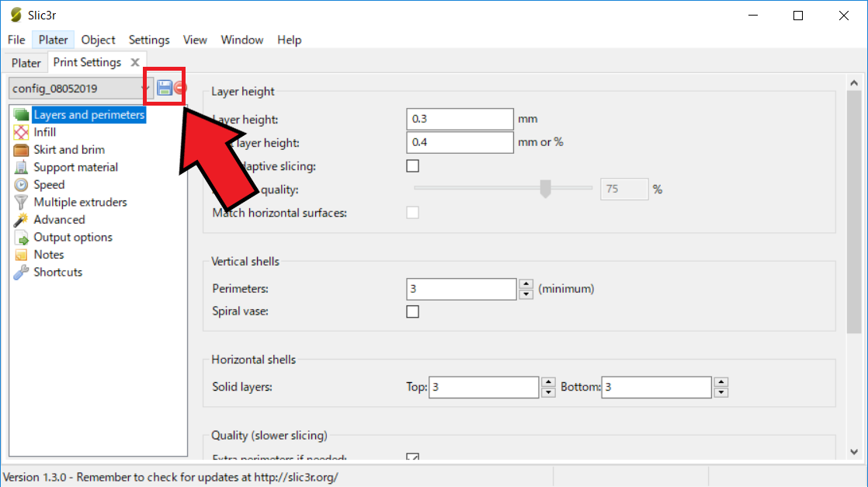Image resolution: width=868 pixels, height=487 pixels.
Task: Decrease the Perimeters count by one
Action: click(526, 294)
